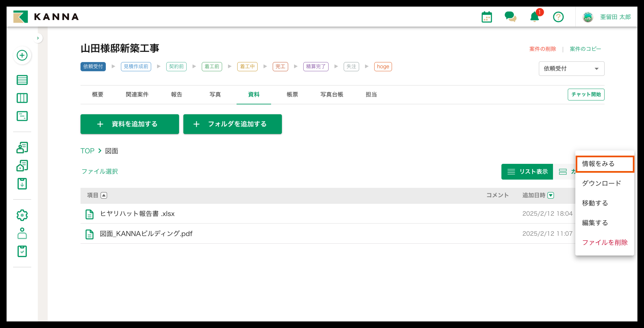644x328 pixels.
Task: Select the 見積作成前 status badge
Action: (x=136, y=66)
